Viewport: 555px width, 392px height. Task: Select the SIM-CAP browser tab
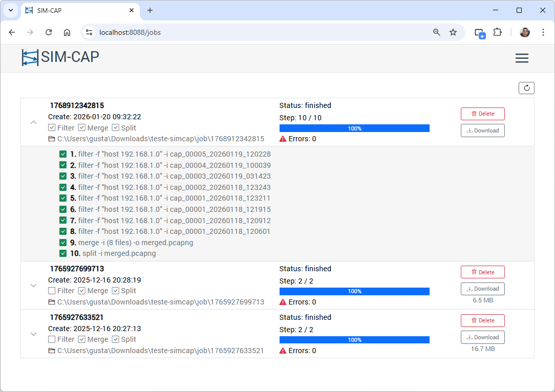(77, 10)
